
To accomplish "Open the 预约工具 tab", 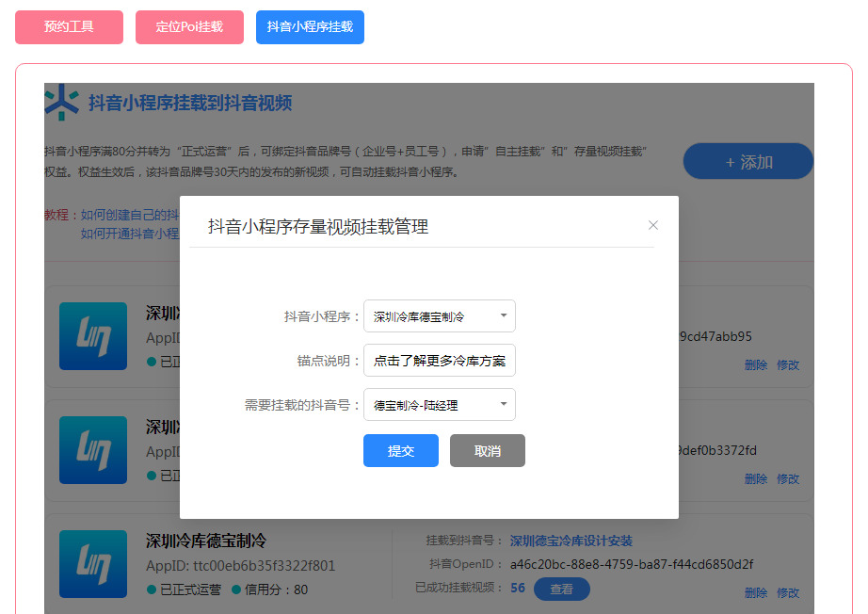I will click(70, 27).
